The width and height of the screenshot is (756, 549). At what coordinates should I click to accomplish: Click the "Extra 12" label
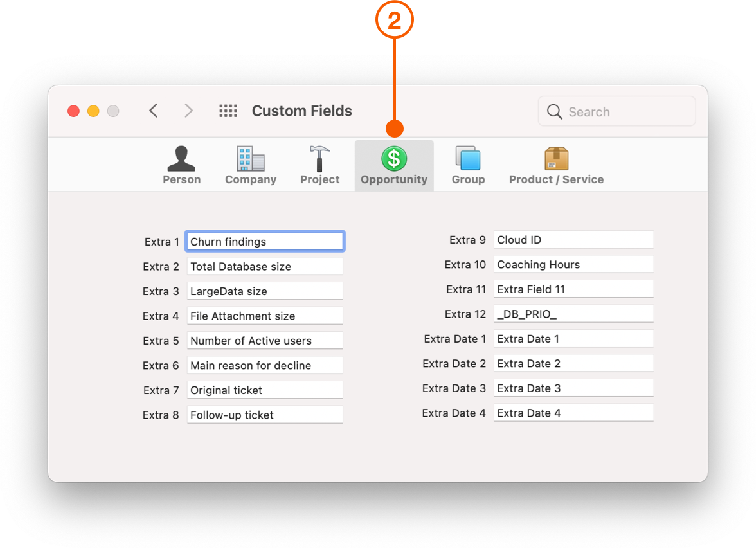pyautogui.click(x=465, y=314)
